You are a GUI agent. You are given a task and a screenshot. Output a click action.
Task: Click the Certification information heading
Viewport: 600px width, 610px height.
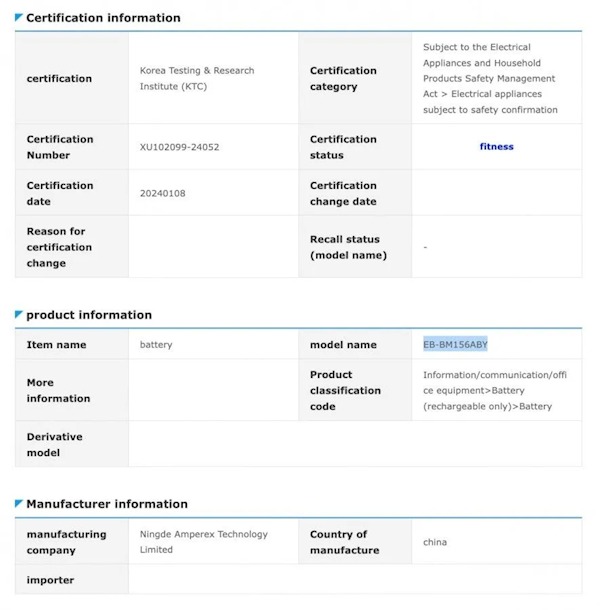pyautogui.click(x=103, y=18)
